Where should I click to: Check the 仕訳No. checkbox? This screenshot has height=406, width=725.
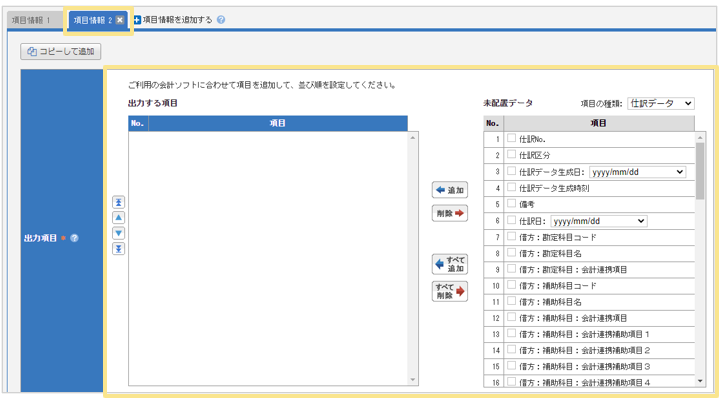pyautogui.click(x=512, y=138)
